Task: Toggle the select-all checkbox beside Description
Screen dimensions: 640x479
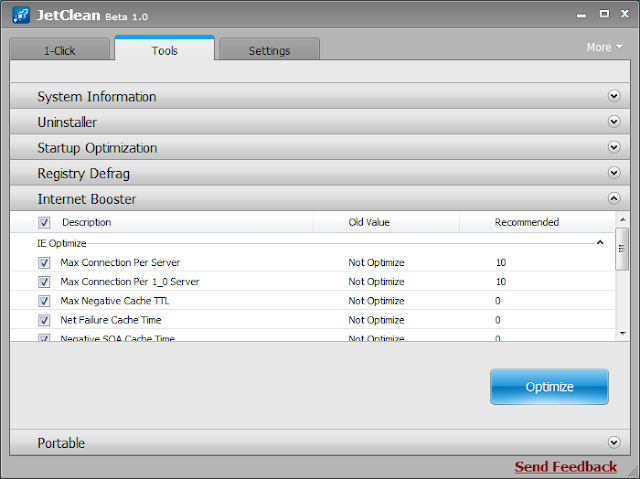Action: click(44, 222)
